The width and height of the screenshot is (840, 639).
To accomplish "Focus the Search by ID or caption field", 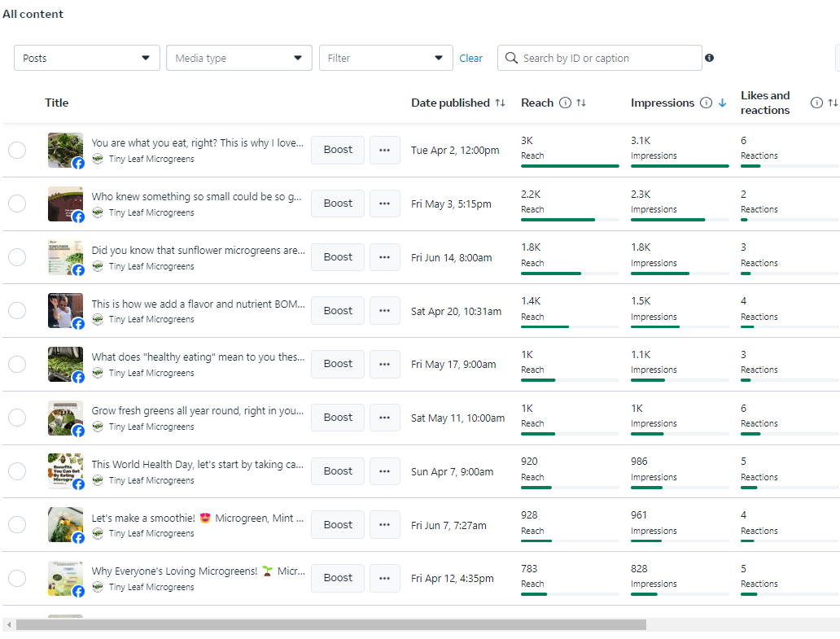I will click(x=606, y=58).
